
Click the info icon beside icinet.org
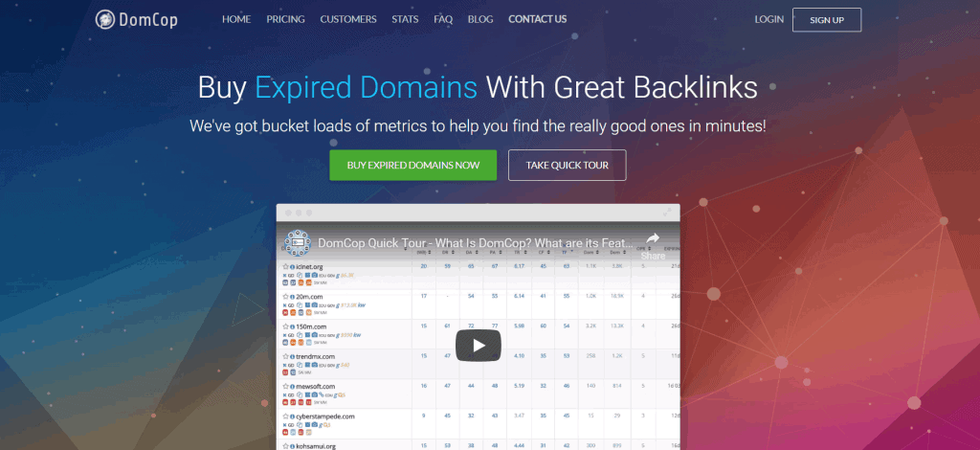293,267
